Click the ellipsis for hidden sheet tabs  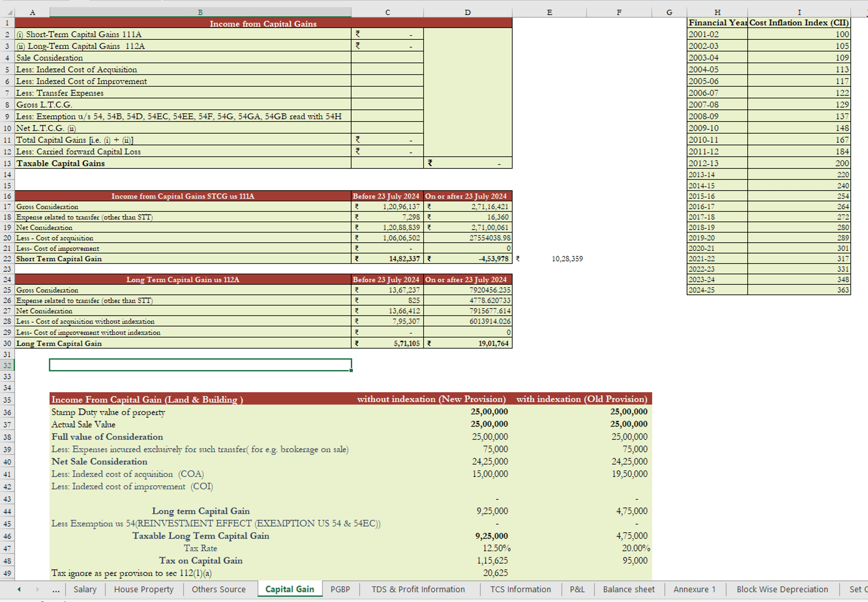pos(56,590)
